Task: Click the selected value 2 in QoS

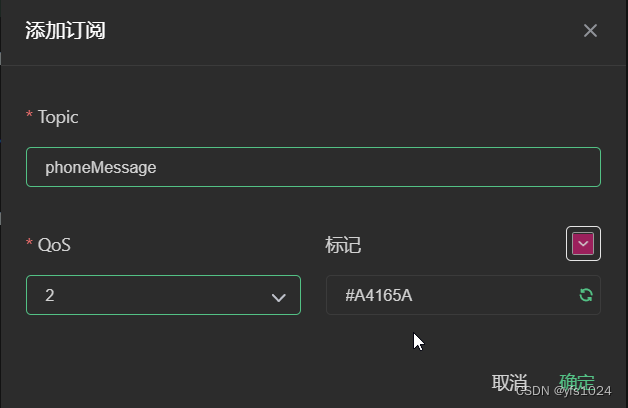Action: point(50,295)
